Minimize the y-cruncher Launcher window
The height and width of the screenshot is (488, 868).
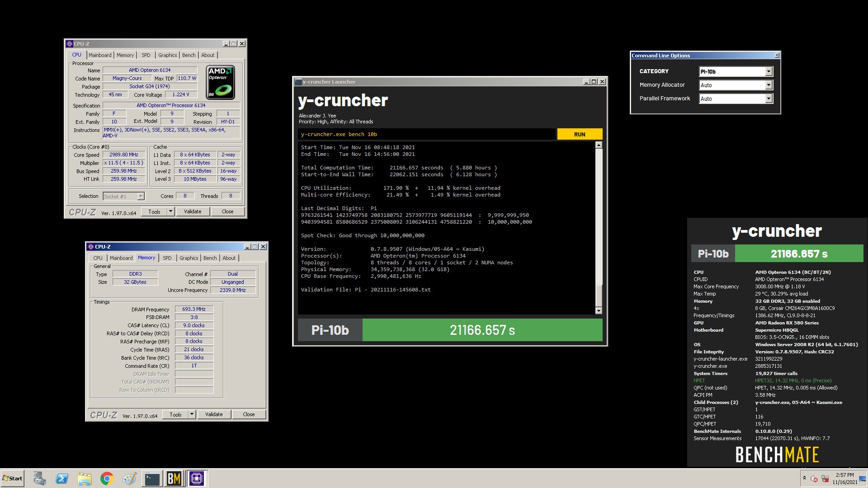click(x=586, y=82)
